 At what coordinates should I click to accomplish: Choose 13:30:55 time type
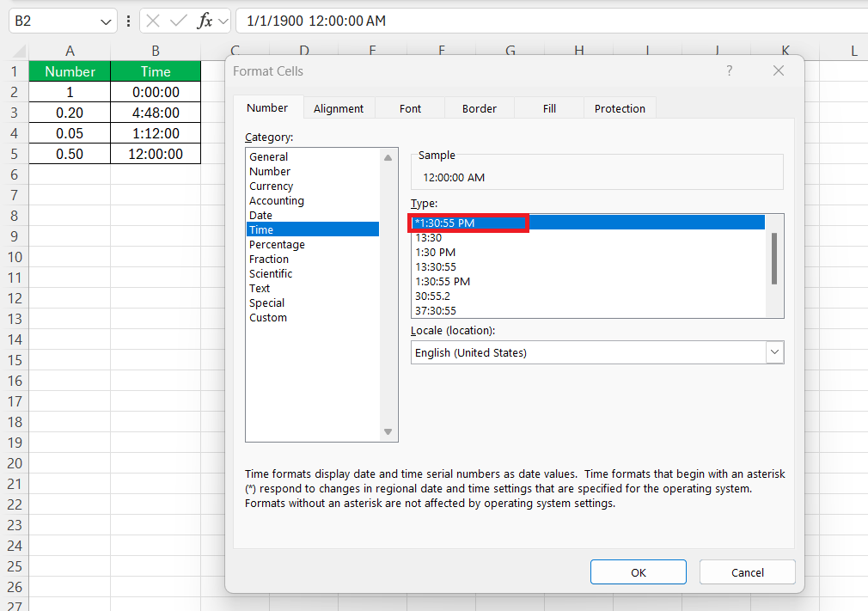(589, 266)
